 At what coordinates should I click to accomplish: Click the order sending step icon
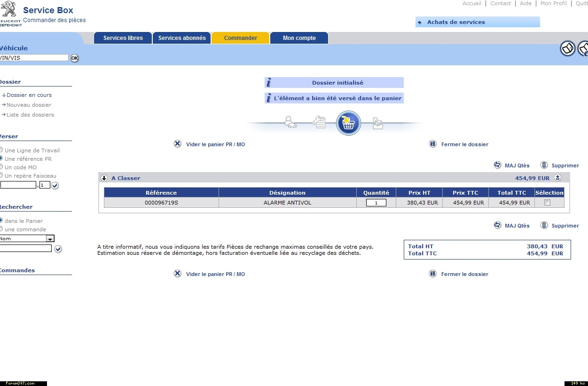377,123
